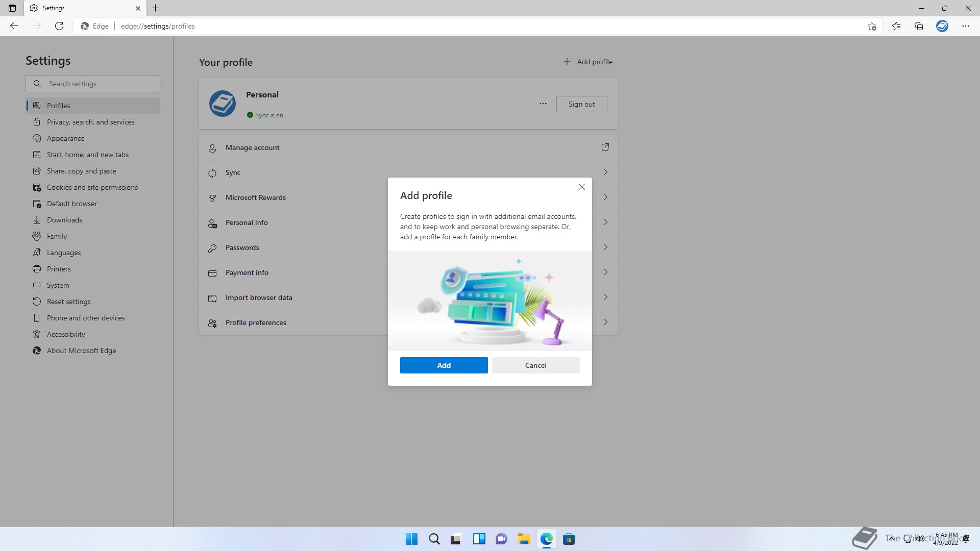Open Task View on taskbar
Image resolution: width=980 pixels, height=551 pixels.
(x=456, y=539)
